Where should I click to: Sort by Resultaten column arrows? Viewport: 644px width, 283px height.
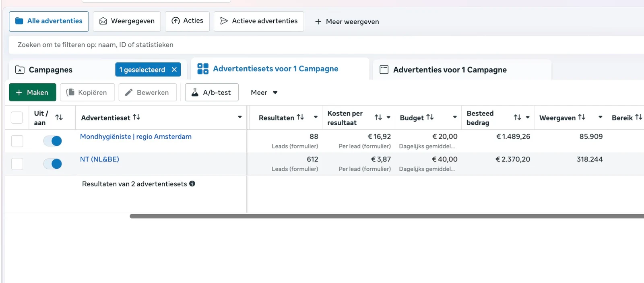click(300, 117)
